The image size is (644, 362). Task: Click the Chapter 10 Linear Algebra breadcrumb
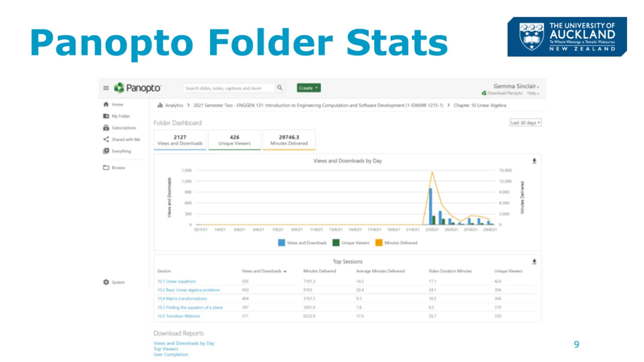[x=480, y=105]
